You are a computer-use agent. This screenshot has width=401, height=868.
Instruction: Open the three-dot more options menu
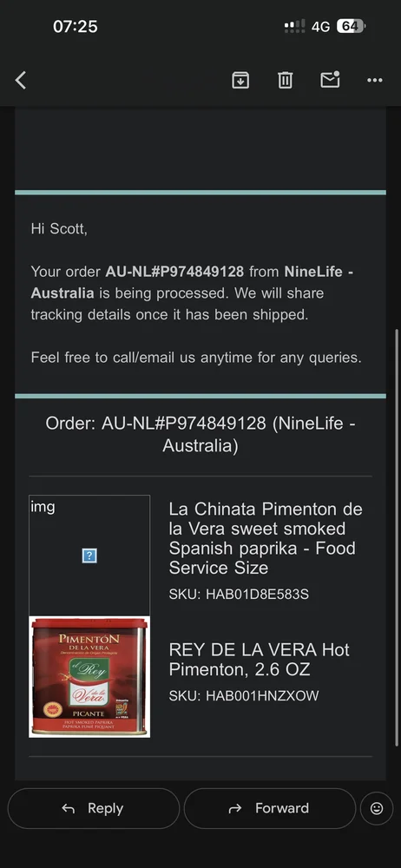[375, 80]
